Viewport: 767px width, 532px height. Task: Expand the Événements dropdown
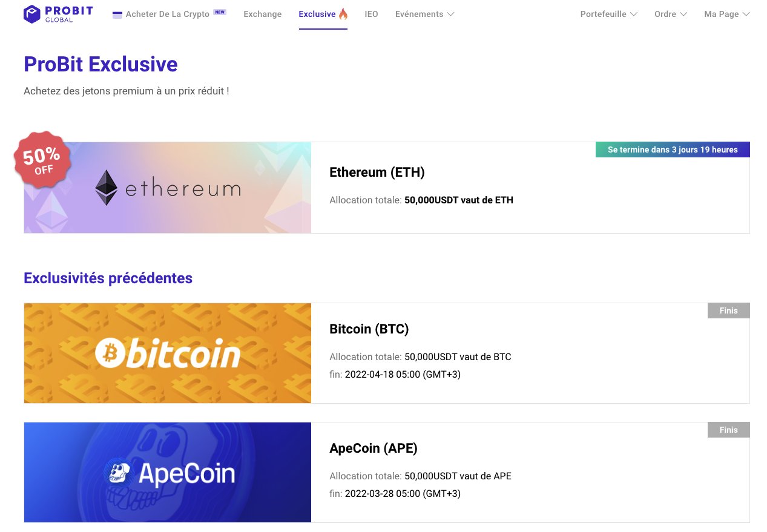tap(424, 13)
